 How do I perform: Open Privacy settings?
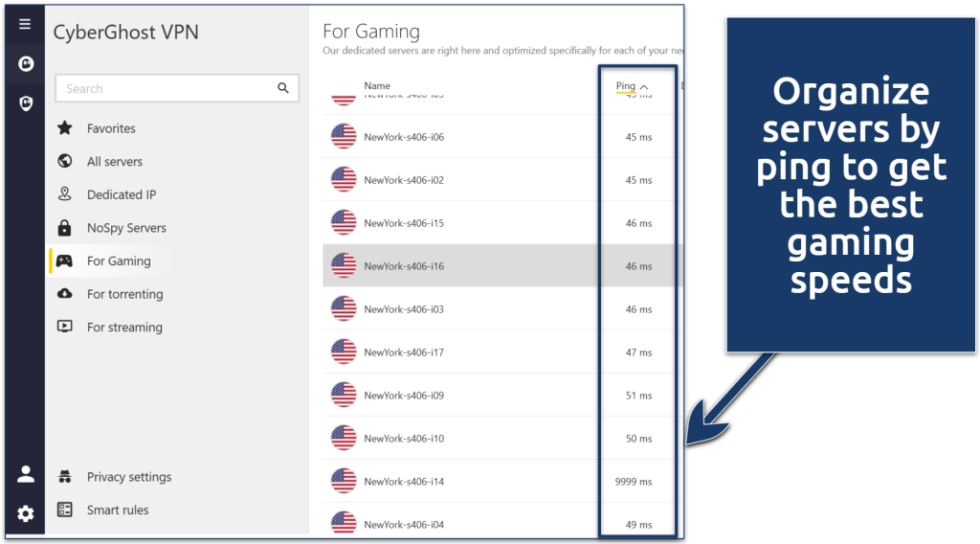coord(128,477)
